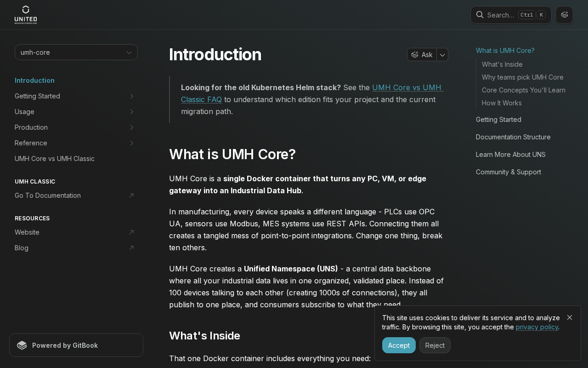The width and height of the screenshot is (588, 368).
Task: Focus the Search input field
Action: click(501, 15)
